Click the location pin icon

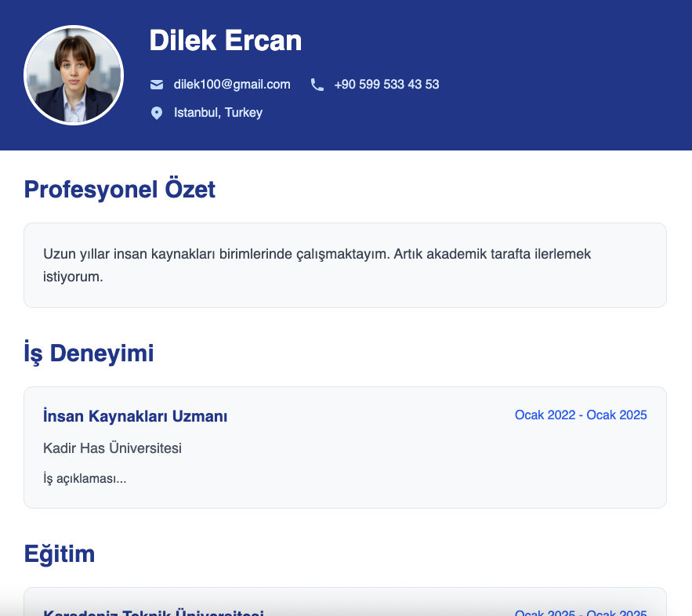[x=157, y=113]
